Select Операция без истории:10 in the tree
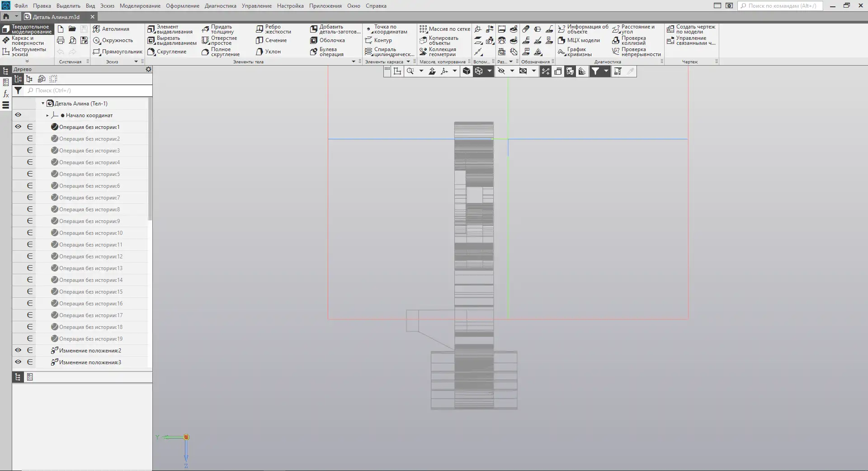This screenshot has width=868, height=471. 90,233
